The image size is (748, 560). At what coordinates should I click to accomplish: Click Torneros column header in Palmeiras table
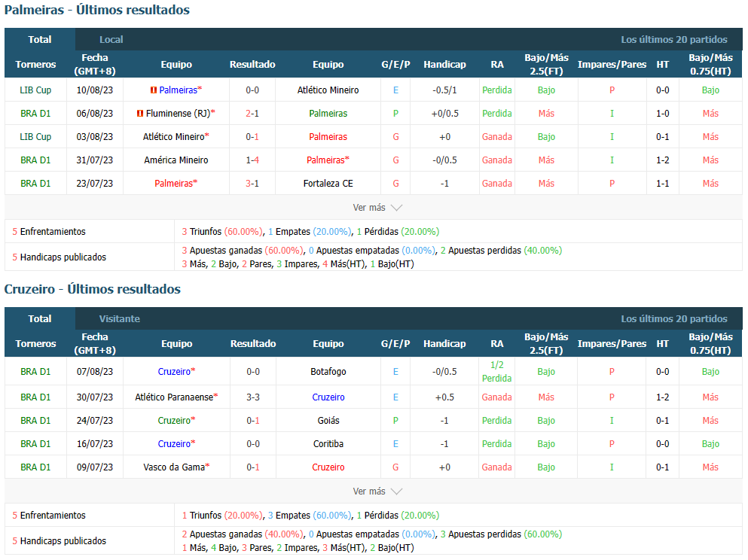(35, 64)
